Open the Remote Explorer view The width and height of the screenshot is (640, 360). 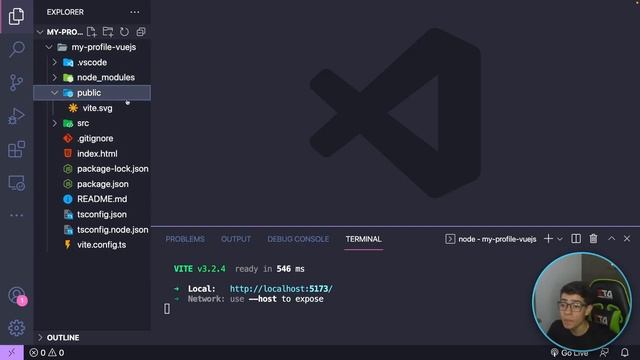tap(16, 183)
